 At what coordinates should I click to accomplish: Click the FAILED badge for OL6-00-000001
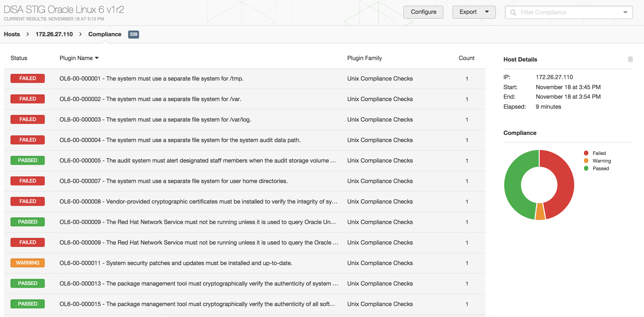coord(27,78)
